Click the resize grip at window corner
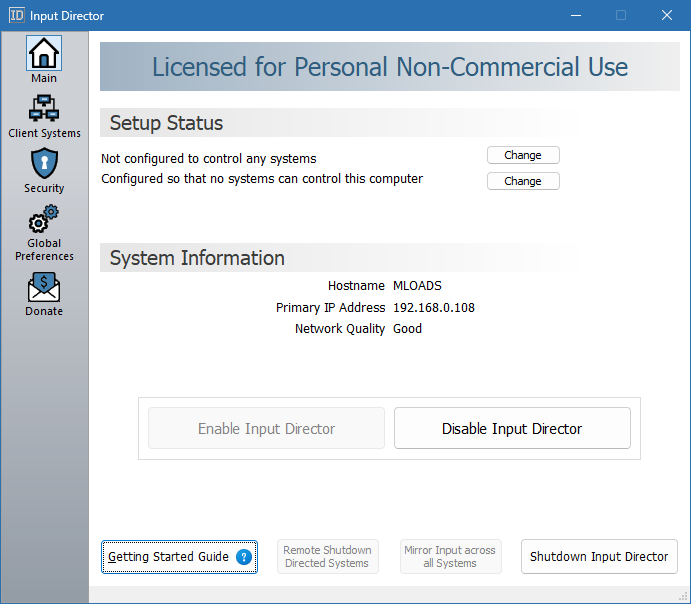Screen dimensions: 691x604 684,597
